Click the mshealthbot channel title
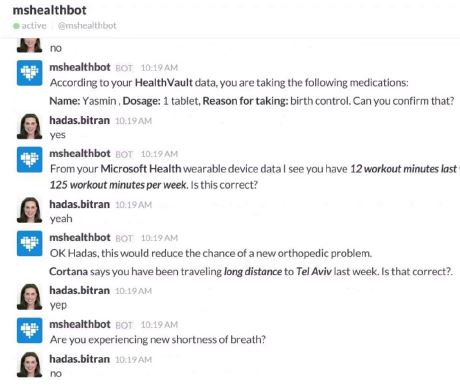This screenshot has height=392, width=460. 50,10
